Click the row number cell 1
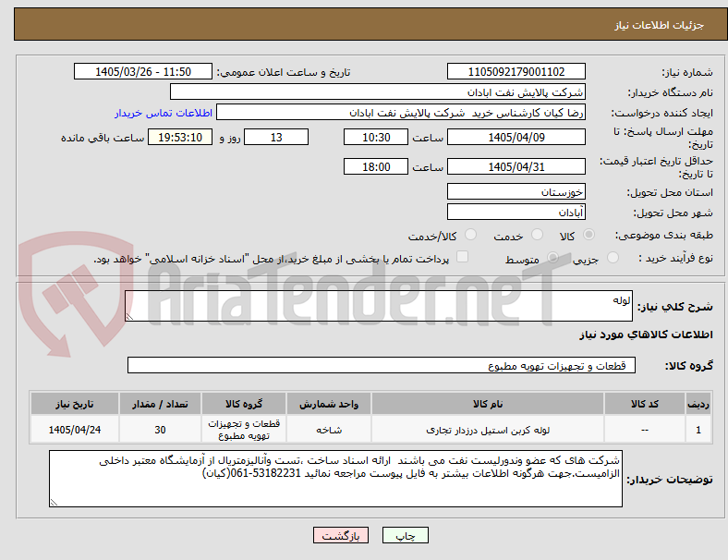728x560 pixels. tap(698, 430)
